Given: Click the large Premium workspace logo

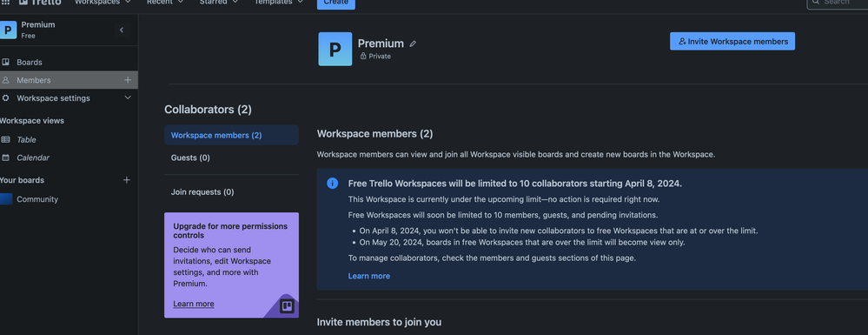Looking at the screenshot, I should 335,49.
